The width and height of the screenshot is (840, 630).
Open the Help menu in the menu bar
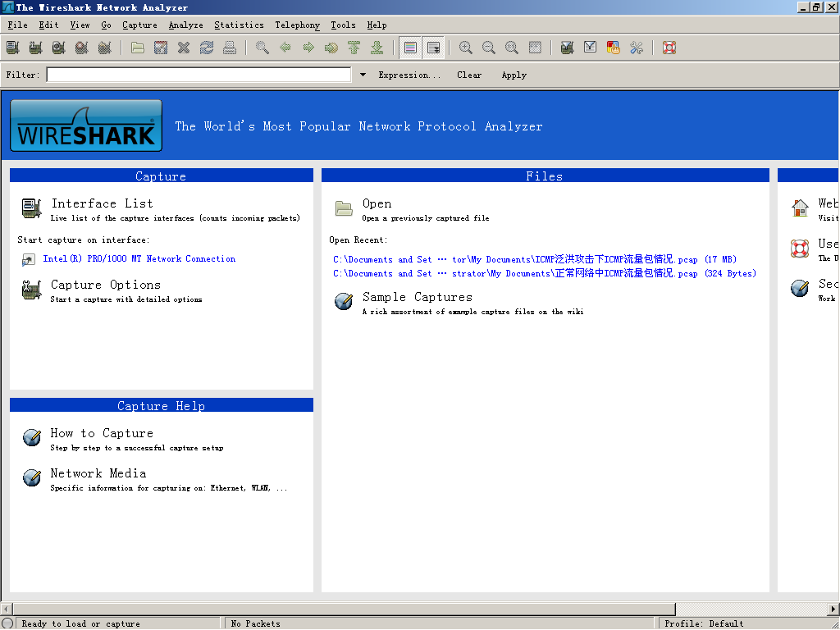pyautogui.click(x=377, y=25)
